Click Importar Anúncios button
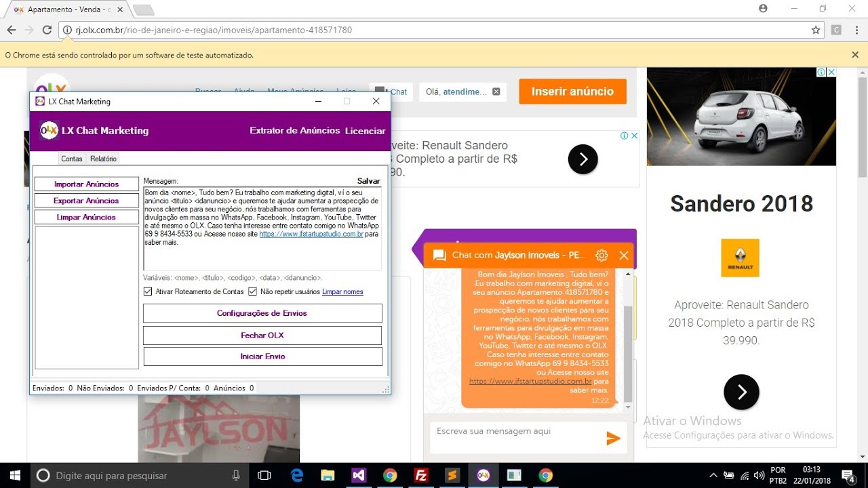This screenshot has width=868, height=488. click(x=86, y=184)
